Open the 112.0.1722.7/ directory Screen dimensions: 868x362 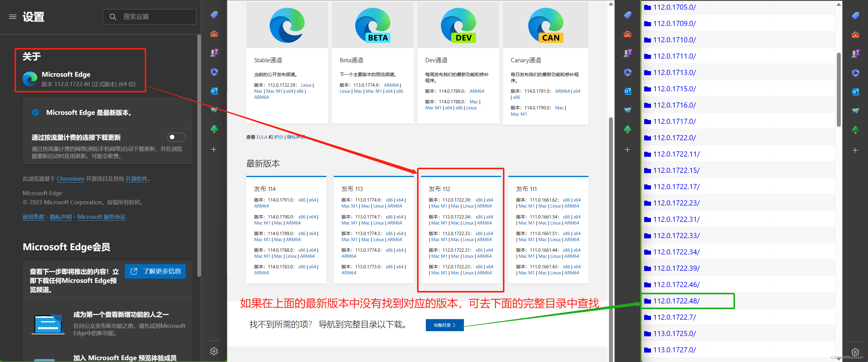[x=674, y=317]
